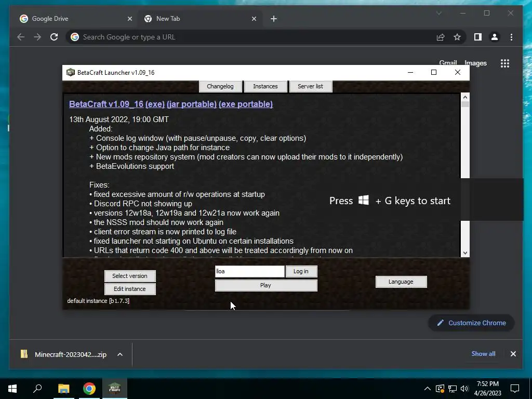The height and width of the screenshot is (399, 532).
Task: Reload the page in Chrome
Action: click(x=54, y=37)
